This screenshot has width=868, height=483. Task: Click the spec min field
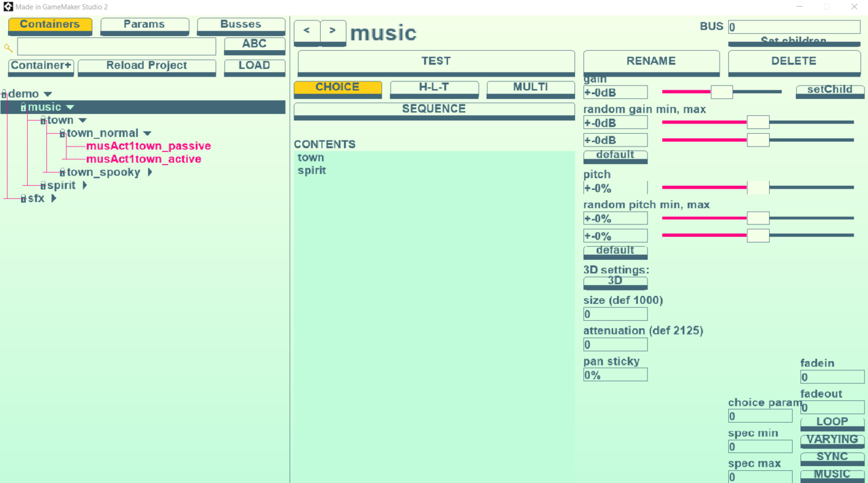(760, 446)
